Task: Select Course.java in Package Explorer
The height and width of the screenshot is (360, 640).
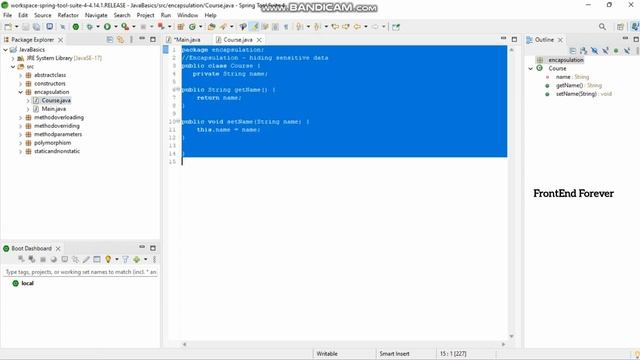Action: click(56, 100)
